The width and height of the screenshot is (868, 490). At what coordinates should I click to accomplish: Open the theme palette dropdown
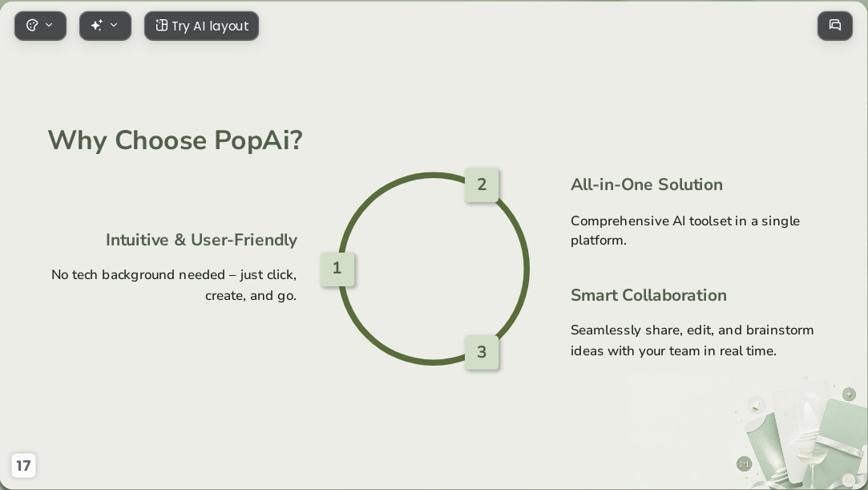tap(40, 26)
